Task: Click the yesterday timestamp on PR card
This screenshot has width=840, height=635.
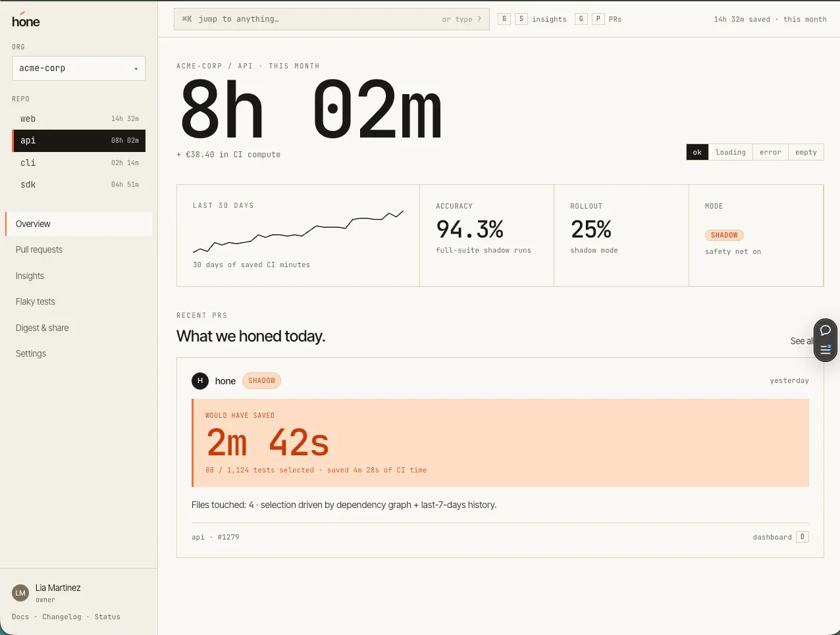Action: point(789,380)
